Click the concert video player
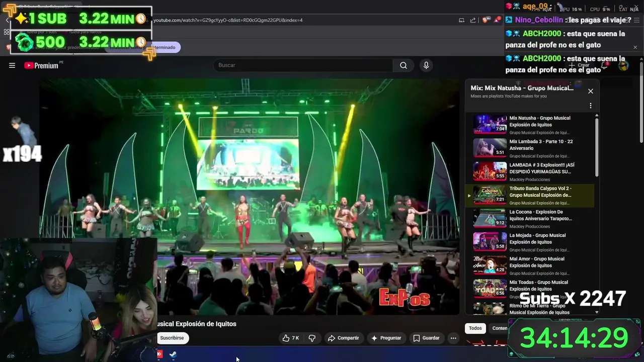 click(250, 197)
